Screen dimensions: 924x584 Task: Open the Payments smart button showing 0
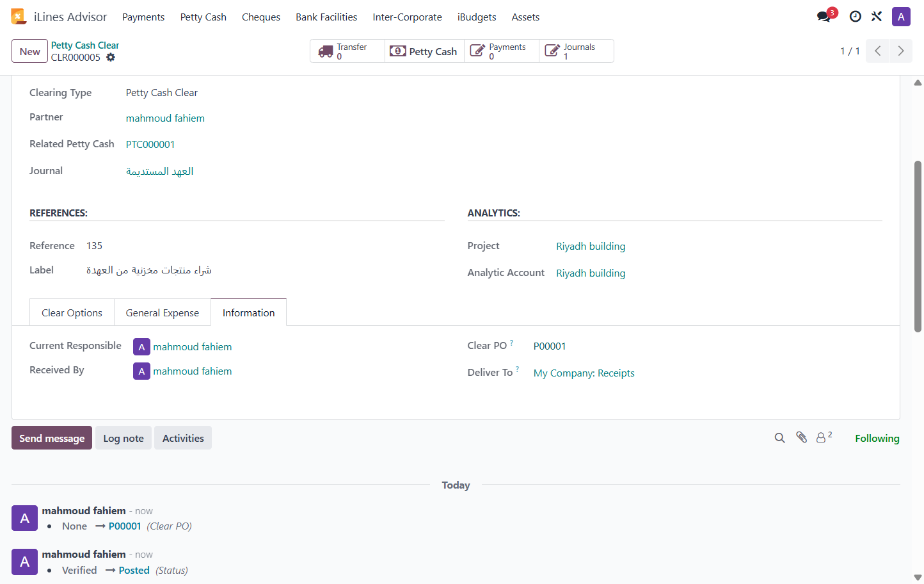[x=502, y=51]
